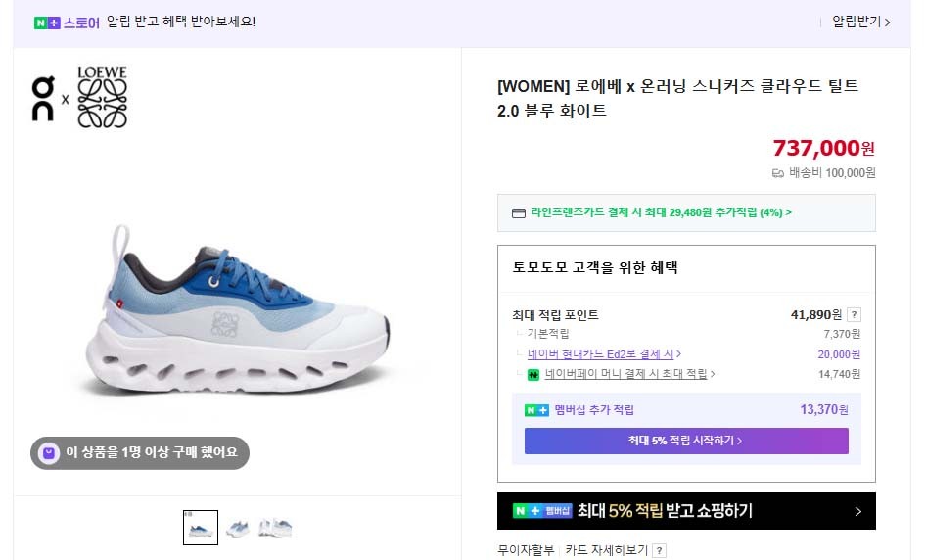Click the help icon beside 41,890원 points
926x560 pixels.
coord(854,315)
